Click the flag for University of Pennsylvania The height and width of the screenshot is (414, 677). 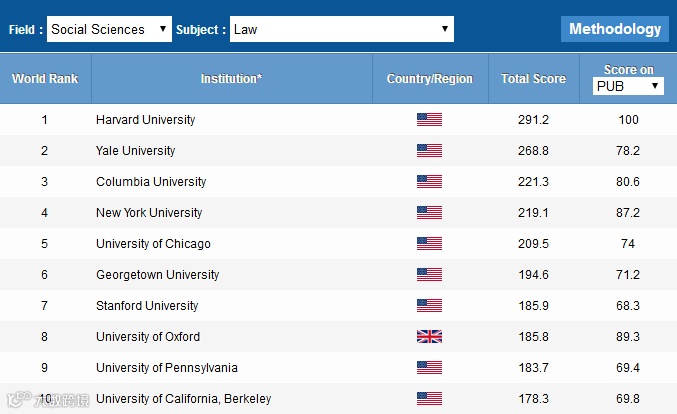pos(429,368)
